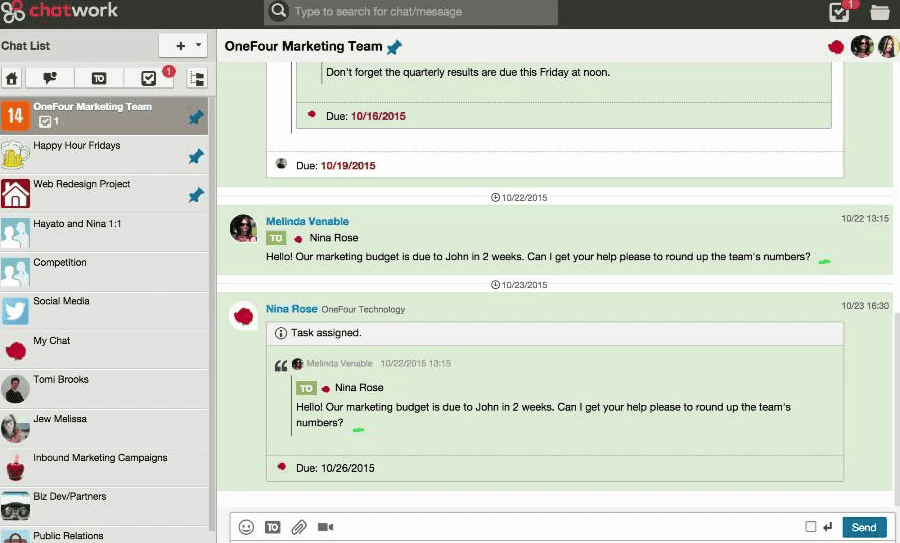This screenshot has width=900, height=543.
Task: Click the Chat List heading
Action: (x=25, y=46)
